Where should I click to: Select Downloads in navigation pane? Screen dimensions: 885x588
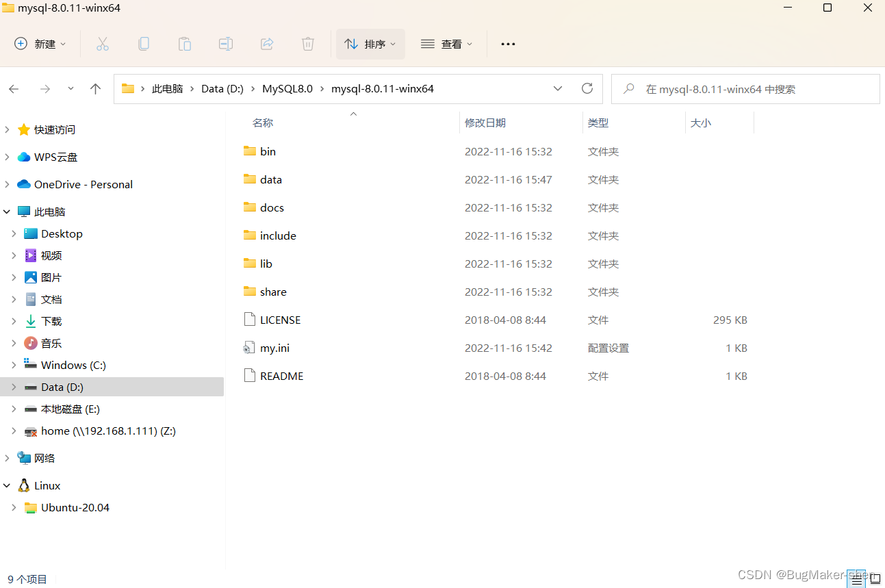point(51,321)
